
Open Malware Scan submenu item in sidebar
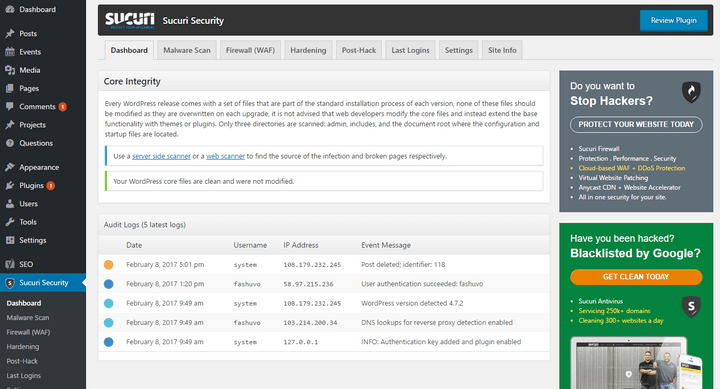click(28, 317)
